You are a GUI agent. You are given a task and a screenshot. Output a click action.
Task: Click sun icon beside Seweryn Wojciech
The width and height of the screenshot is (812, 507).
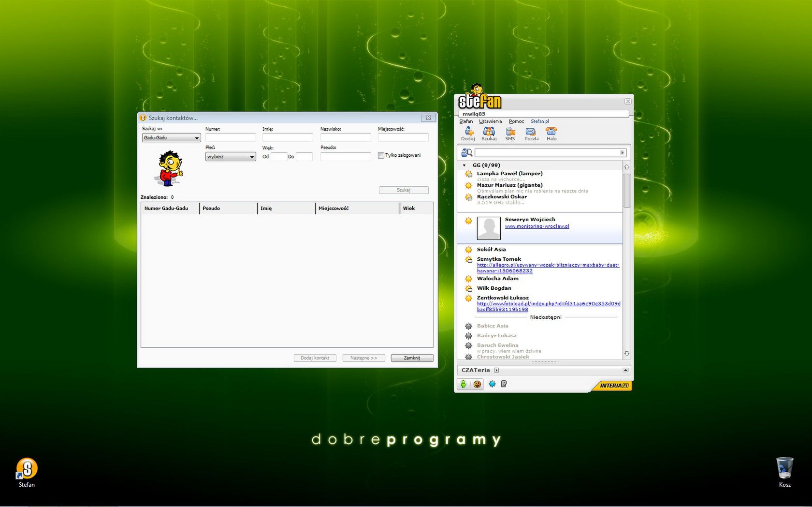[x=468, y=221]
